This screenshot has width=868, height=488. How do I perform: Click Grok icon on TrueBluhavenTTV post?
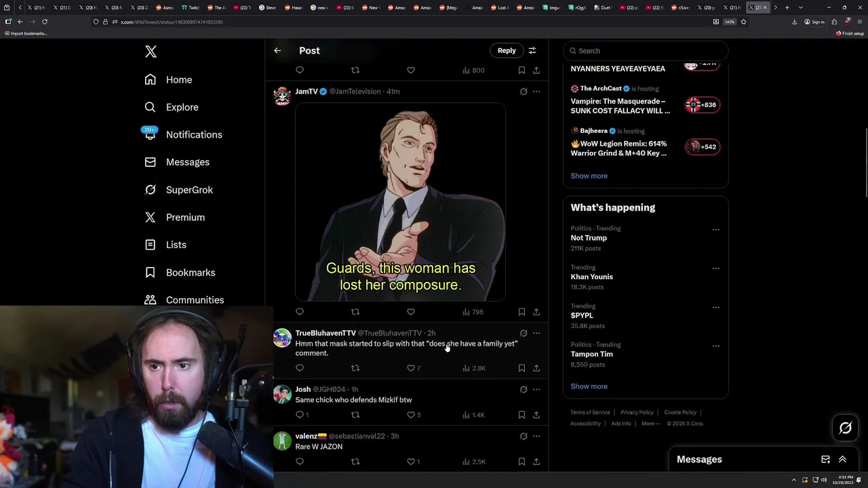[x=524, y=333]
